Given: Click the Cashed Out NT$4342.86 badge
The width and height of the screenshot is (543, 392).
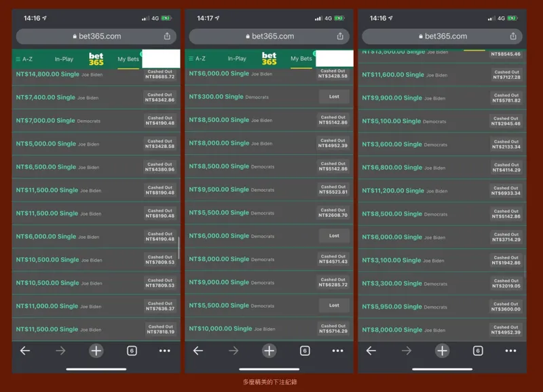Looking at the screenshot, I should [x=160, y=98].
